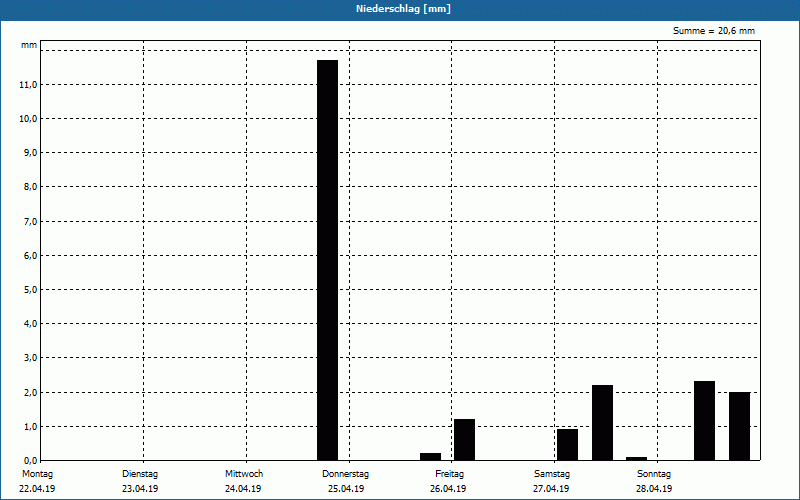Click the 1,2 mm bar after Freitag line

pyautogui.click(x=464, y=440)
